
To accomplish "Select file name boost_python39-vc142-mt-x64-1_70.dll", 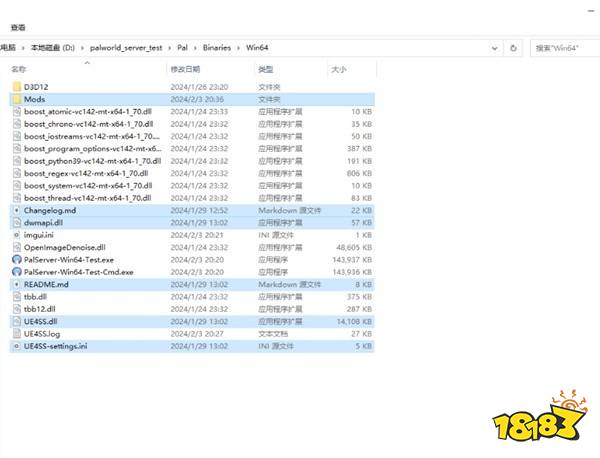I will 93,161.
